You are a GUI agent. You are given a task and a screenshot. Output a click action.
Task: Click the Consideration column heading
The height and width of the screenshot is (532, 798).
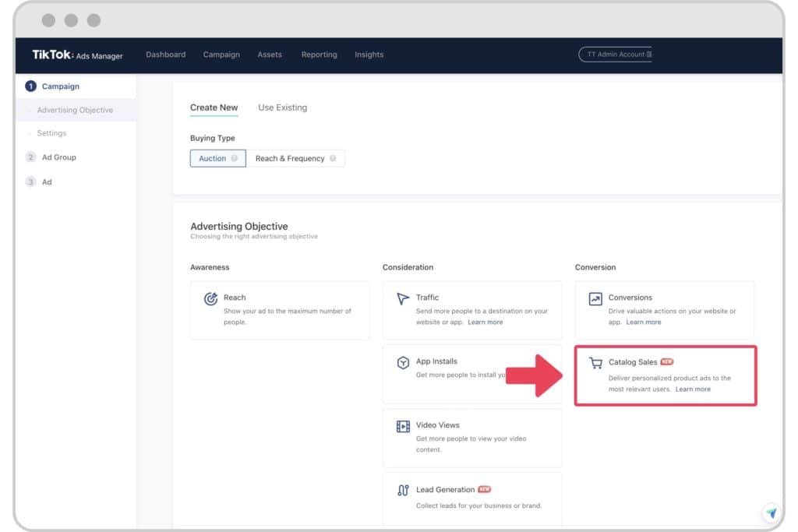click(x=408, y=267)
